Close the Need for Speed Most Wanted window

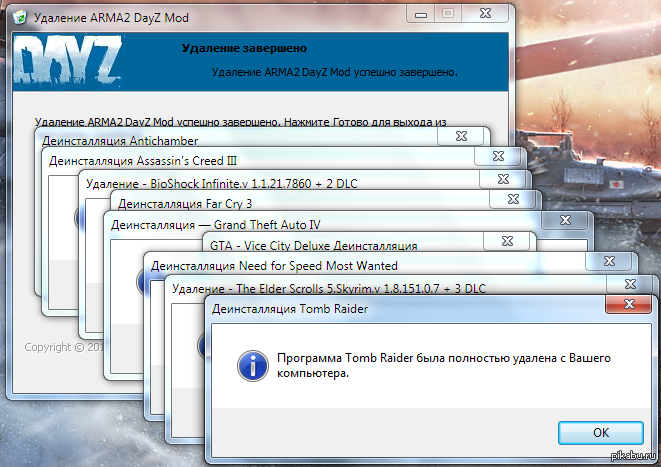(x=609, y=261)
